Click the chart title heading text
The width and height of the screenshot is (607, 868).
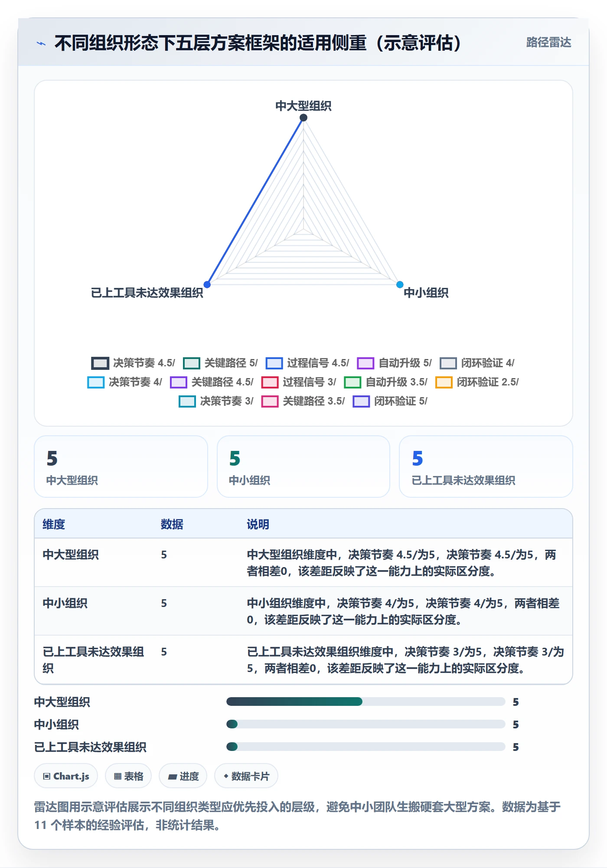click(x=258, y=43)
